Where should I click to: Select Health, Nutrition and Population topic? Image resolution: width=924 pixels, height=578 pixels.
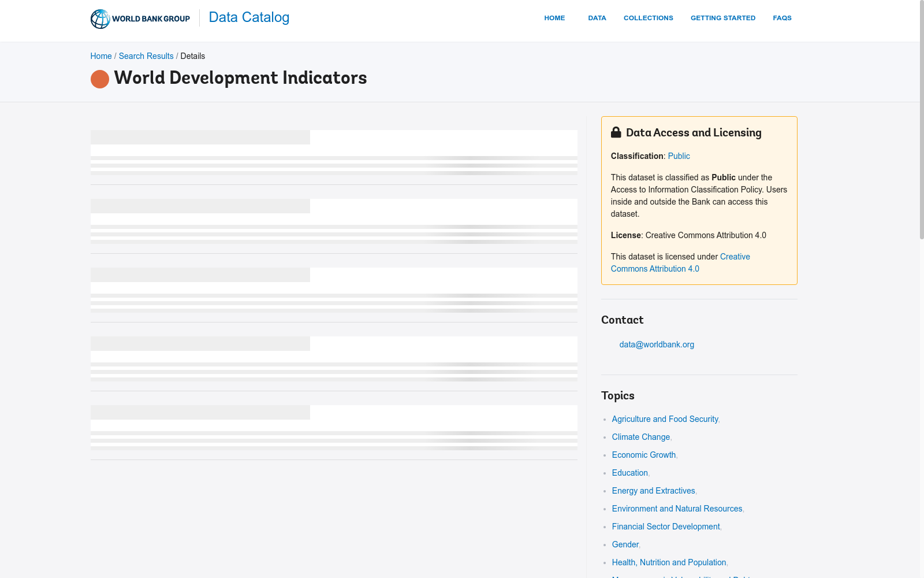coord(669,562)
